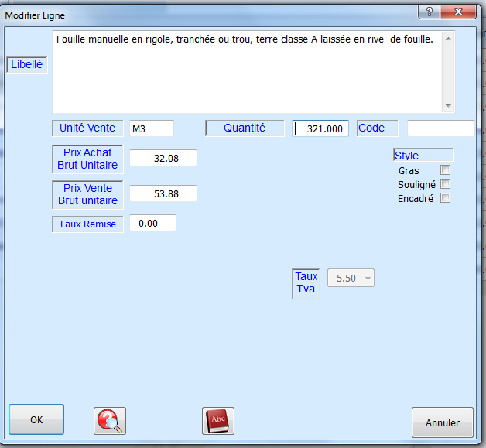Select the Unité Vente field containing M3
Screen dimensions: 486x448
point(151,128)
